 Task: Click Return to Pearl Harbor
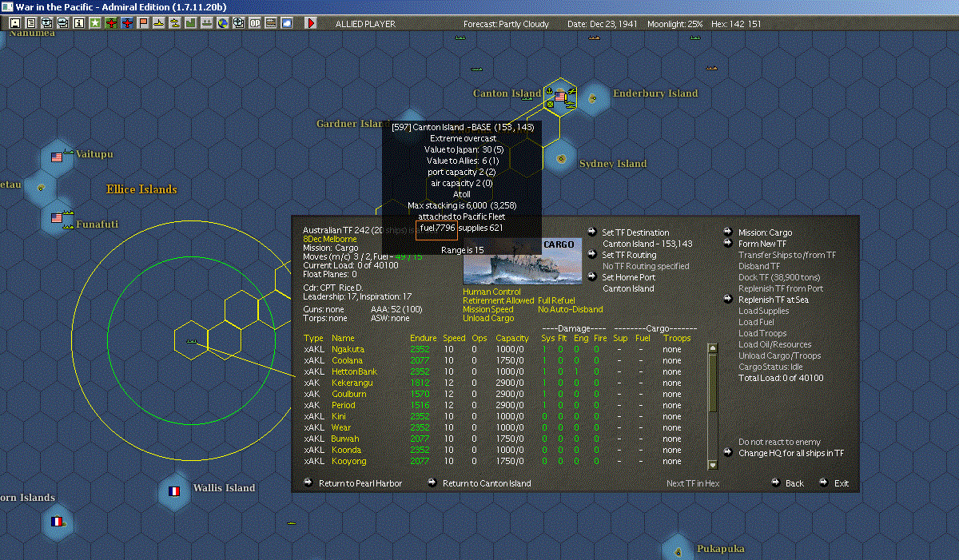coord(360,484)
